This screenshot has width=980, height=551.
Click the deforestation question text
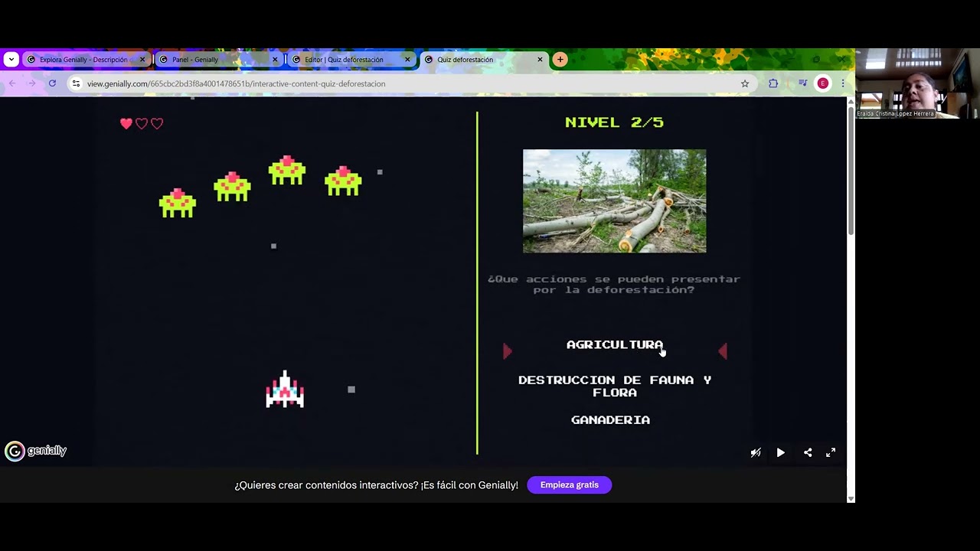[x=614, y=285]
